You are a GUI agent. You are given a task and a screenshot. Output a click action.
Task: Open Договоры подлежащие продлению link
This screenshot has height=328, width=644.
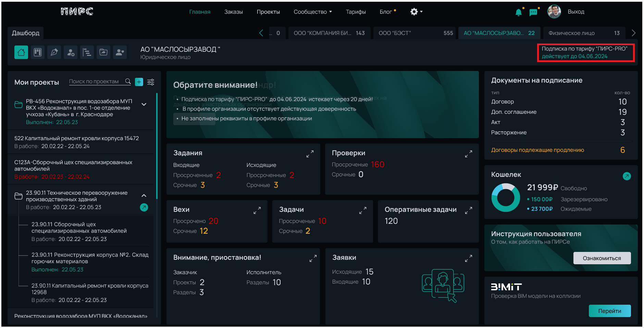tap(537, 150)
